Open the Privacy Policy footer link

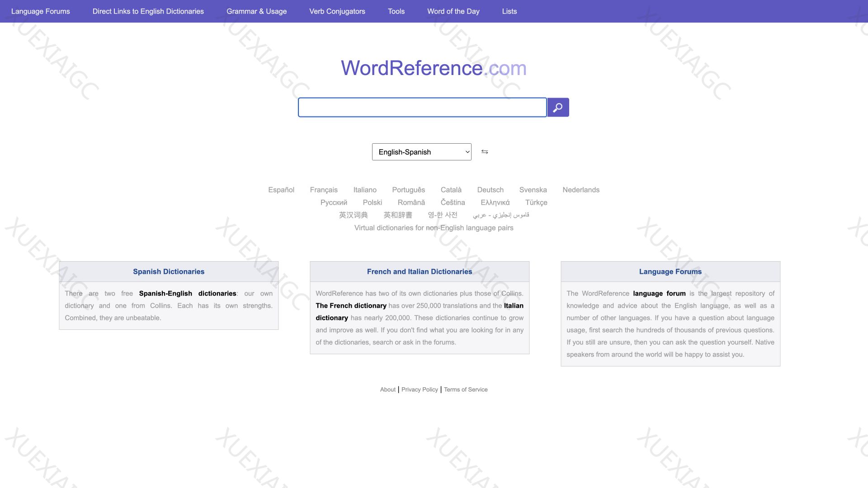coord(420,389)
